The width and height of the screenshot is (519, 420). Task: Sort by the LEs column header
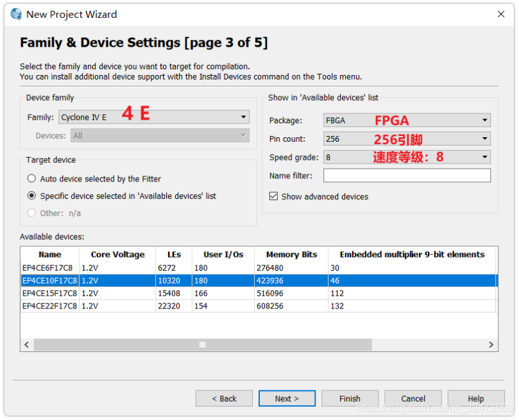coord(174,255)
